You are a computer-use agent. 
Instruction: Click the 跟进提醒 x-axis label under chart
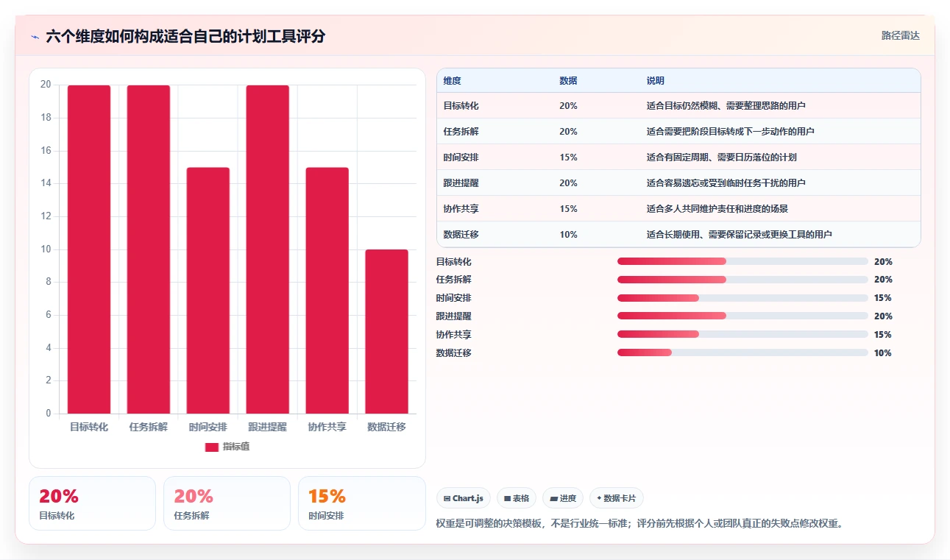tap(268, 427)
